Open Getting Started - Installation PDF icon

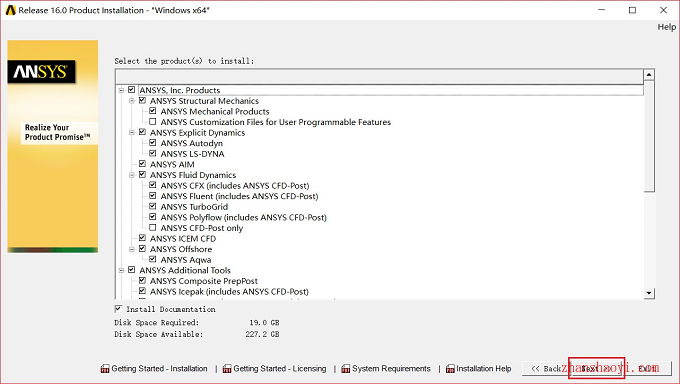105,369
